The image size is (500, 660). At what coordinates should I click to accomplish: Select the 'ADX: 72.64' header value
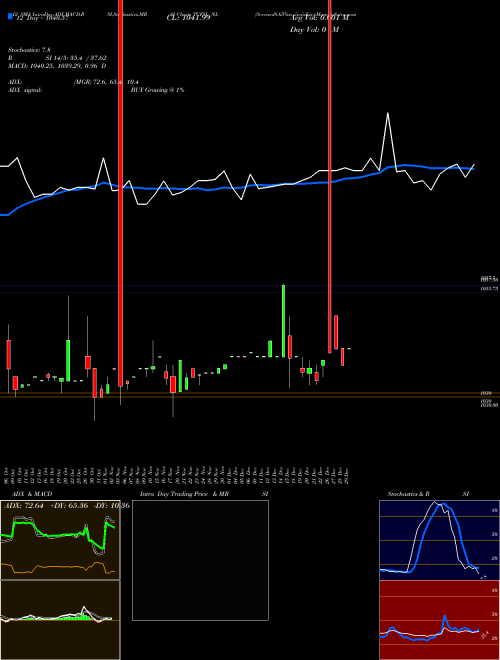(x=24, y=505)
